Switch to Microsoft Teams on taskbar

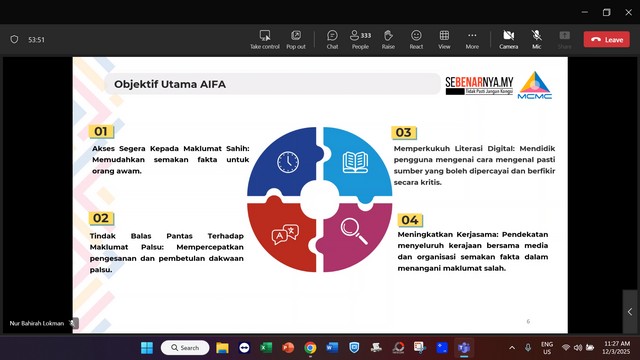tap(464, 348)
